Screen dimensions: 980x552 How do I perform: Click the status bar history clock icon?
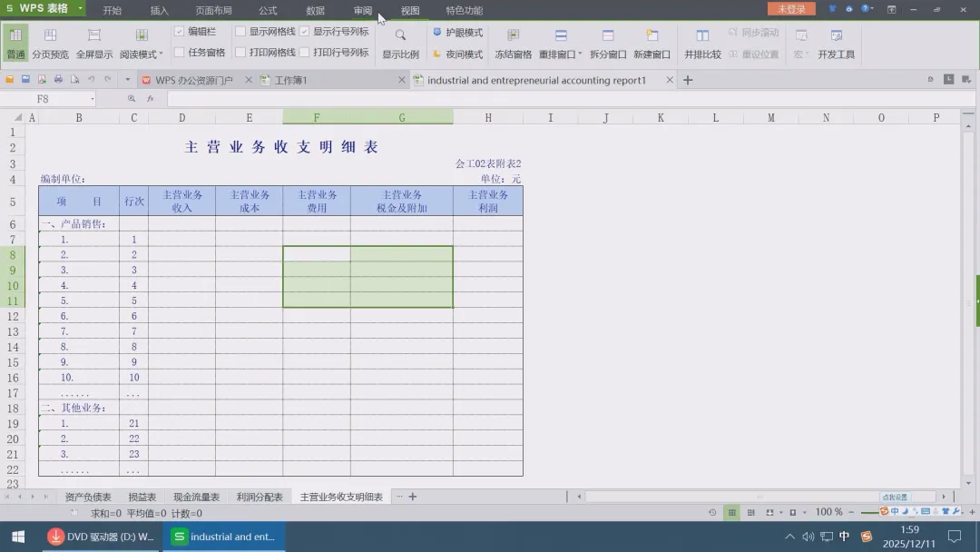tap(712, 513)
